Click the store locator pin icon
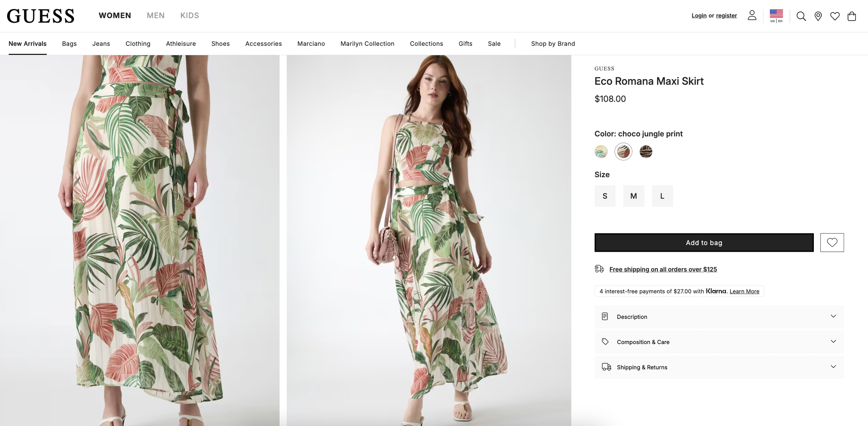 (818, 16)
